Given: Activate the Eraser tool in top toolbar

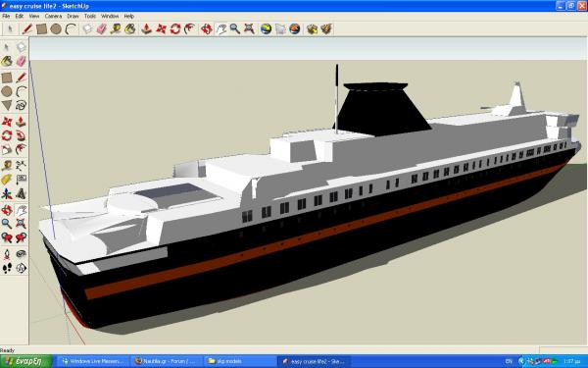Looking at the screenshot, I should coord(101,28).
